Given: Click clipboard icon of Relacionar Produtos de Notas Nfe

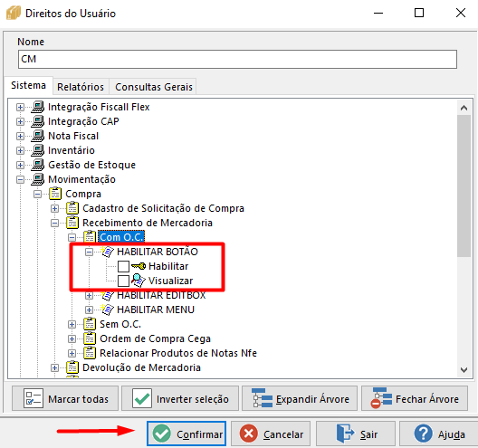Looking at the screenshot, I should pyautogui.click(x=90, y=353).
